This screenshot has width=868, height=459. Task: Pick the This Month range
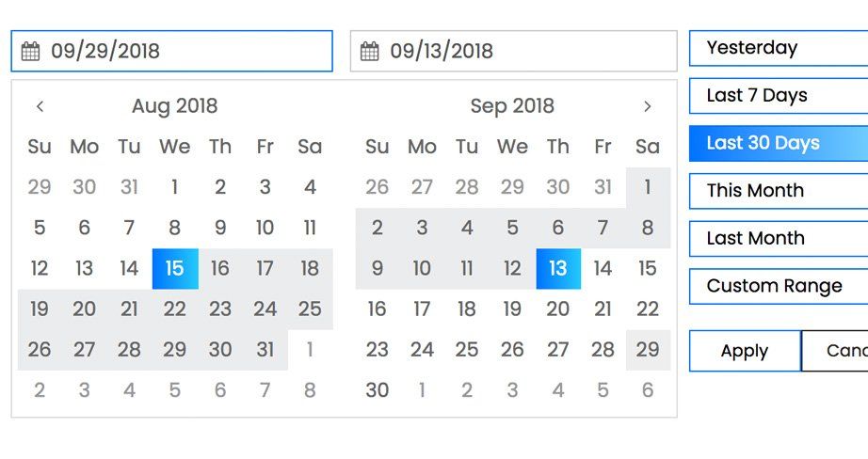779,191
